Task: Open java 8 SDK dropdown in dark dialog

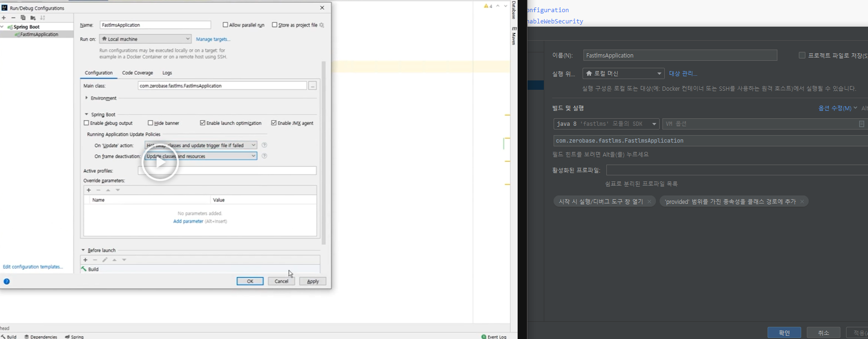Action: coord(606,124)
